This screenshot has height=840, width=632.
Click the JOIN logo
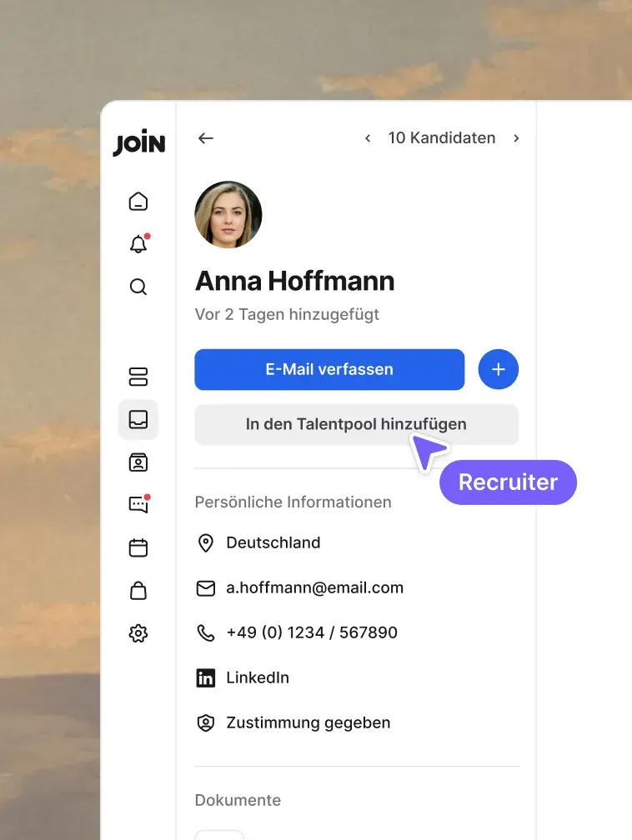click(x=139, y=142)
